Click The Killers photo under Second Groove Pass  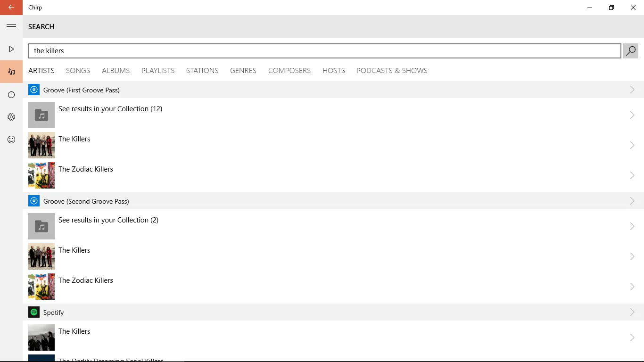click(41, 256)
